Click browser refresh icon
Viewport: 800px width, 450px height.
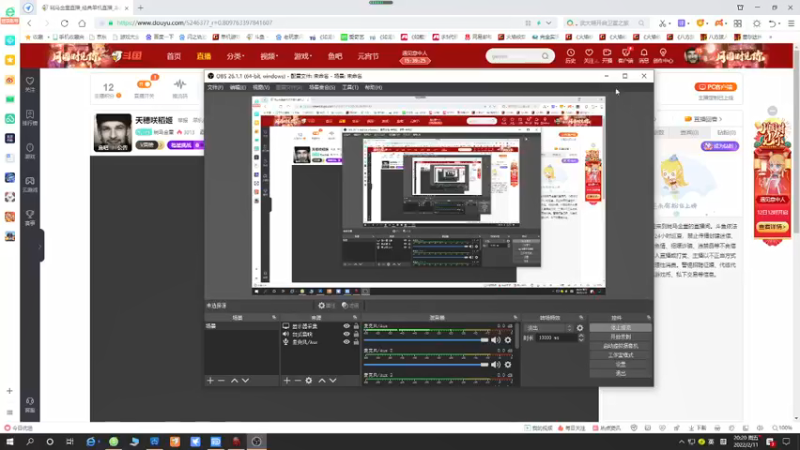[x=64, y=23]
